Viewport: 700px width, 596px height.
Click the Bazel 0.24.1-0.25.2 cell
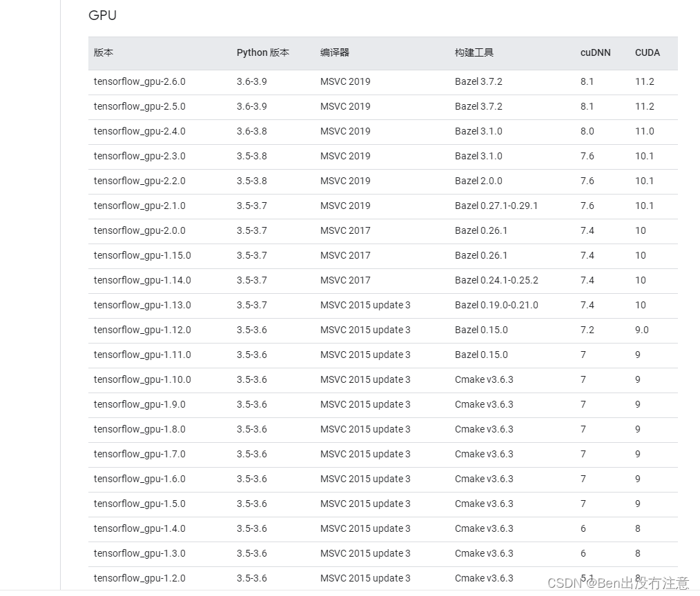coord(496,281)
